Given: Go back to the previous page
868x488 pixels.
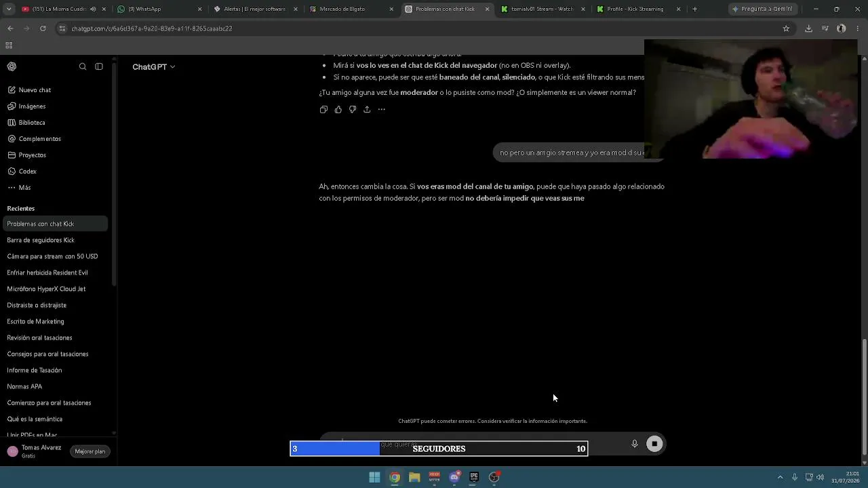Looking at the screenshot, I should click(x=10, y=28).
